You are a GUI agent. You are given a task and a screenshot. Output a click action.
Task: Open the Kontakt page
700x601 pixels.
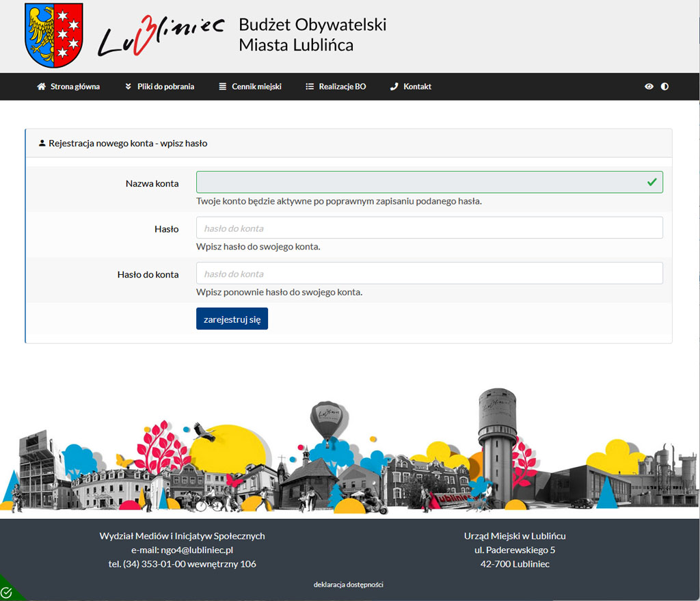pos(417,87)
